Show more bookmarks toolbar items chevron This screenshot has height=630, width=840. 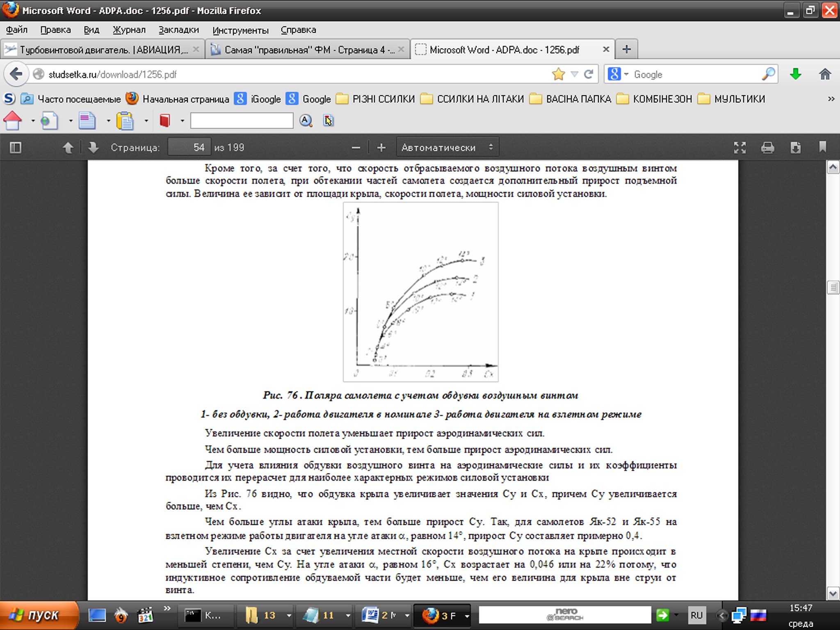(831, 99)
